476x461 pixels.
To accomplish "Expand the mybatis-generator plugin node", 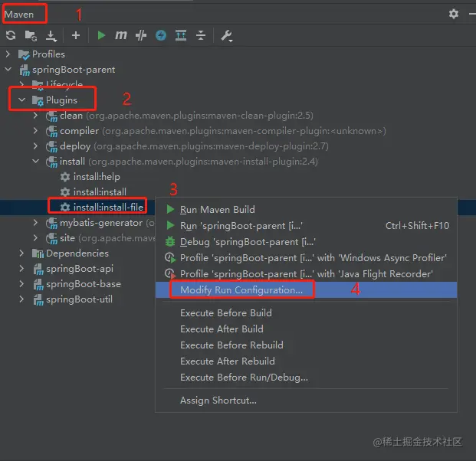I will tap(35, 223).
